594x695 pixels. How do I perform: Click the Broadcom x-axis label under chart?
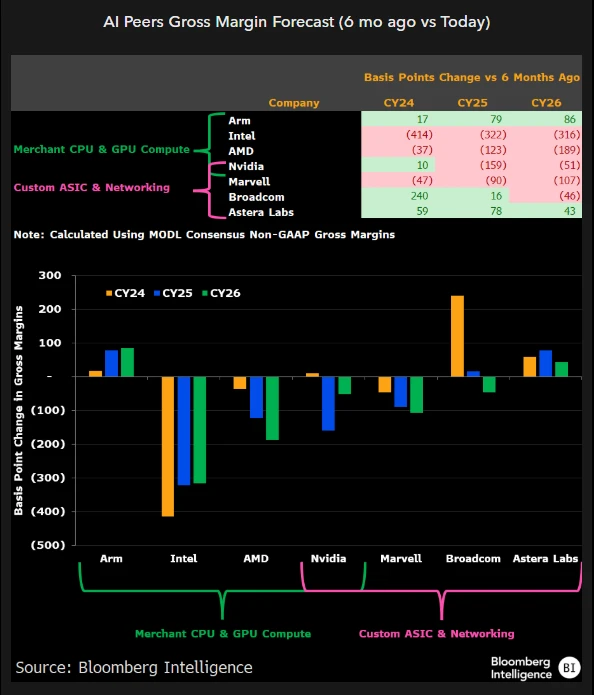[473, 558]
